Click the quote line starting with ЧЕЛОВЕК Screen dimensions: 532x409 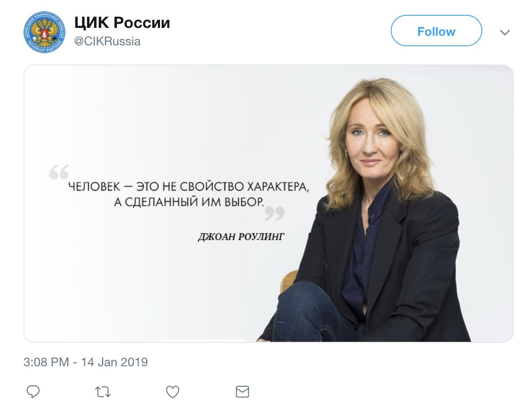click(x=188, y=187)
